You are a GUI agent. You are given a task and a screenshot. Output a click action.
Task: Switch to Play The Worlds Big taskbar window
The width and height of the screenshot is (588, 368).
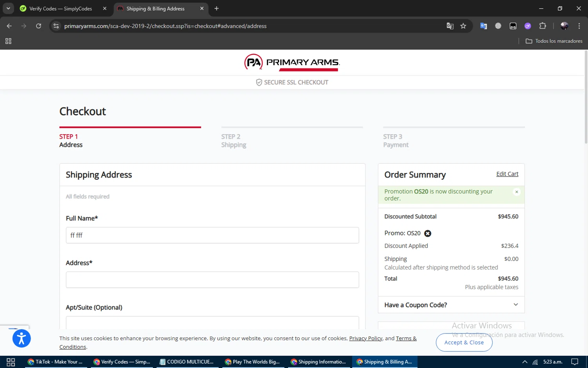pos(254,362)
